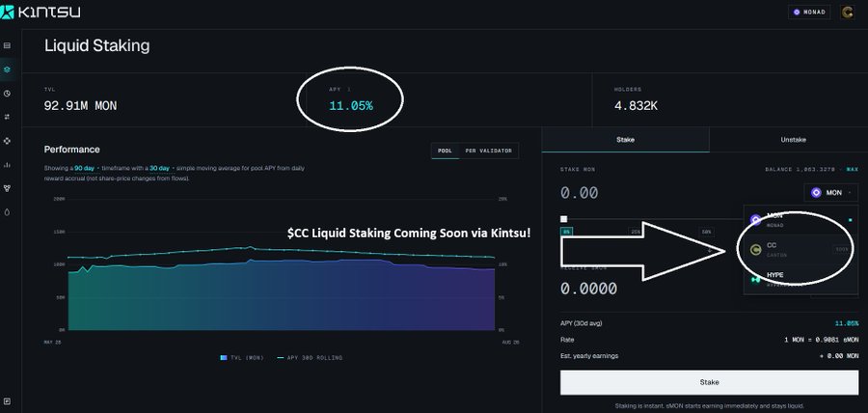Image resolution: width=868 pixels, height=413 pixels.
Task: Switch the performance chart to PER VALIDATOR
Action: tap(489, 151)
